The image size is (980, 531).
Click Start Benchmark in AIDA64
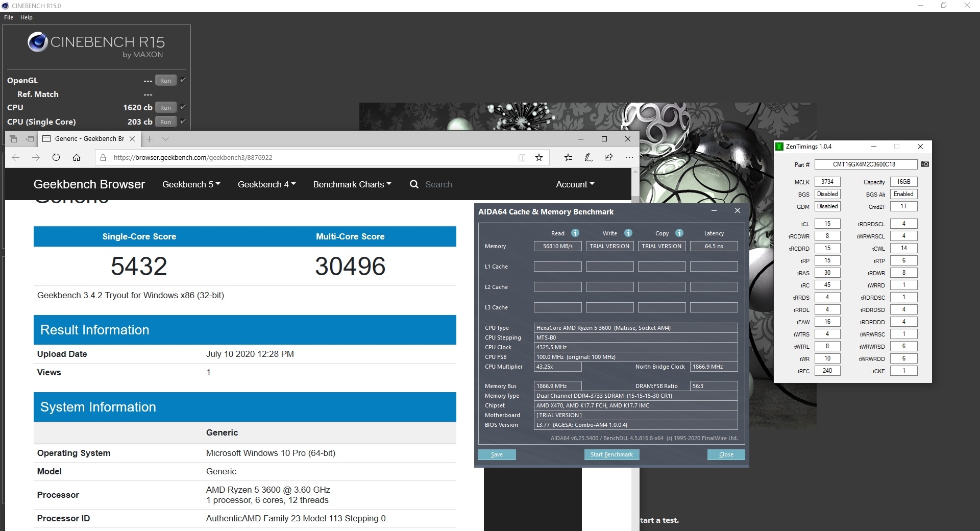(x=611, y=454)
